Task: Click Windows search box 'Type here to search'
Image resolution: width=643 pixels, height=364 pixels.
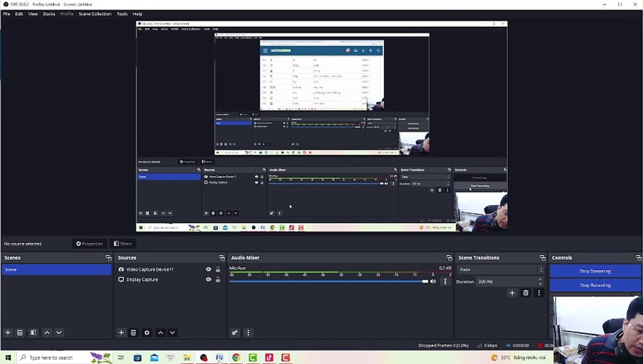Action: pos(51,357)
